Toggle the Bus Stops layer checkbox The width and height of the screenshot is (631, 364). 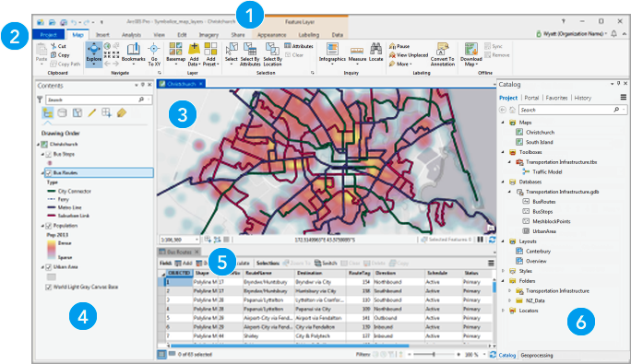point(49,155)
